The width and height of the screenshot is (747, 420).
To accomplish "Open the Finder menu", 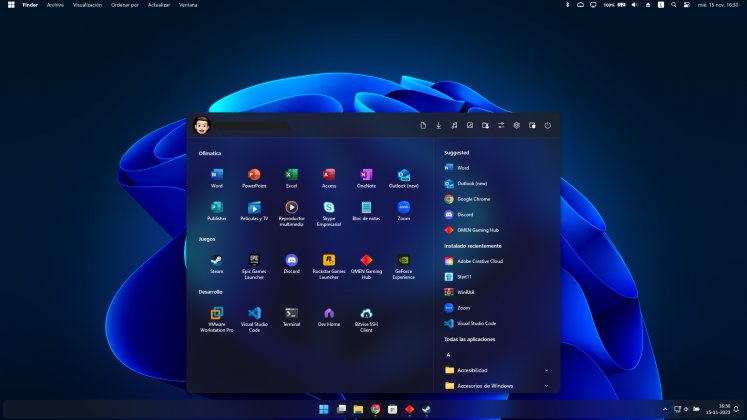I will pos(30,5).
